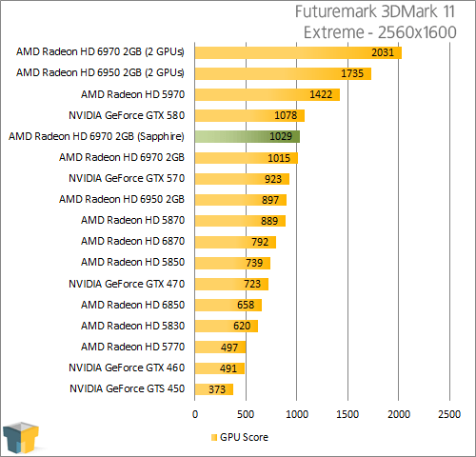Click the bar value 620
The image size is (476, 457).
pyautogui.click(x=242, y=326)
